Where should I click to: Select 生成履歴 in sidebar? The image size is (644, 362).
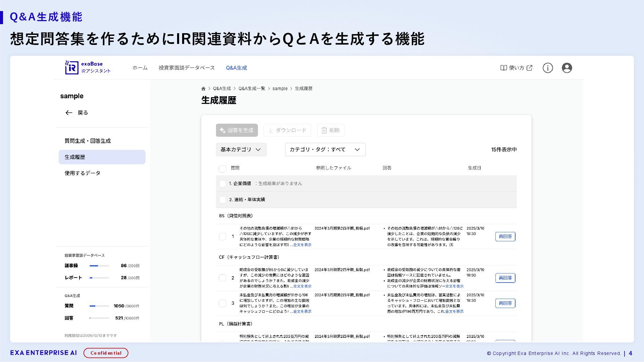point(102,157)
